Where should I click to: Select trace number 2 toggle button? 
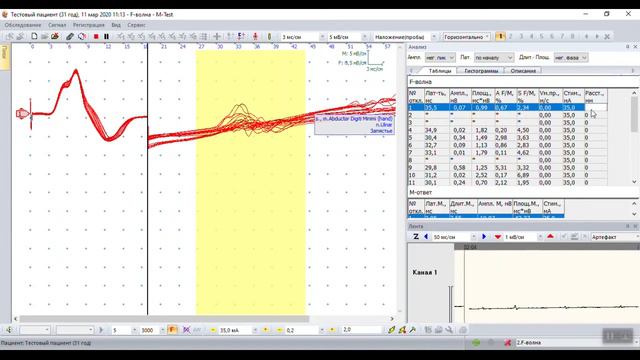click(x=511, y=36)
